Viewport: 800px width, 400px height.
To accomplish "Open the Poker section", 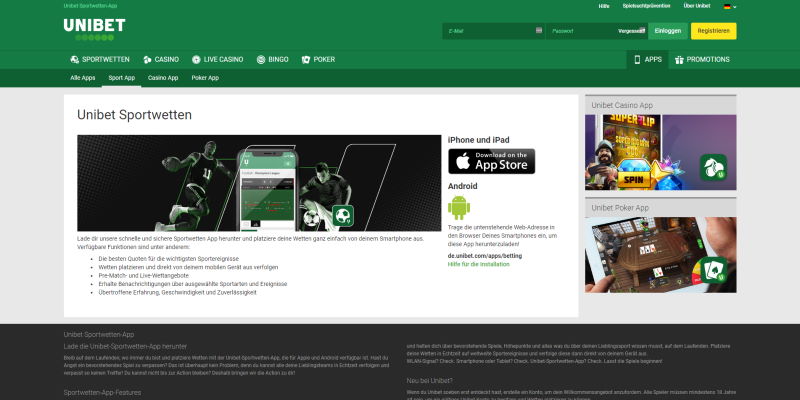I will (318, 59).
